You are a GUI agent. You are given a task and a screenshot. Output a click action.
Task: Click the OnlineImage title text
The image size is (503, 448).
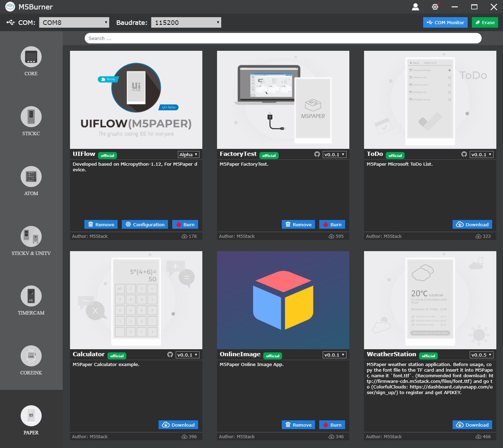(x=240, y=354)
